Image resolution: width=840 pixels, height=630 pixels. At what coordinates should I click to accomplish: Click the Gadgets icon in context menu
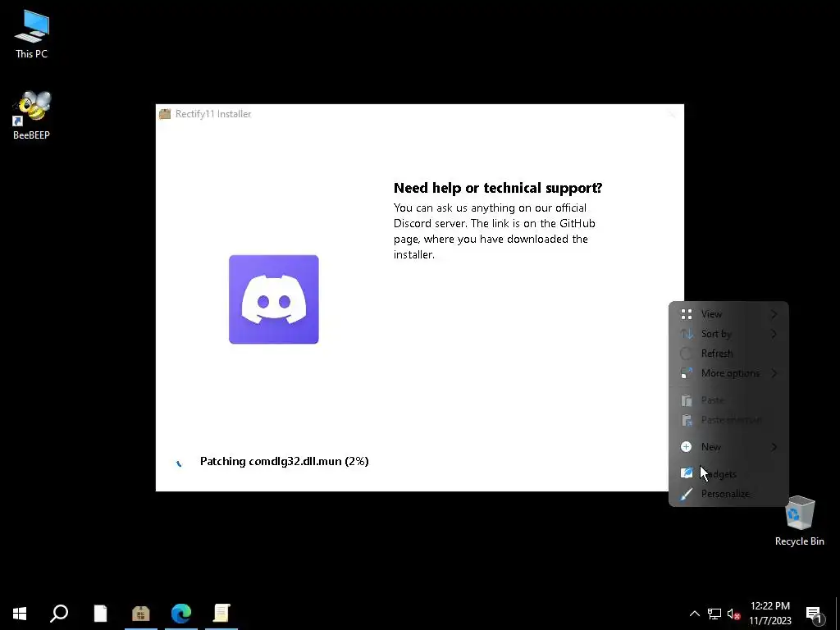687,472
